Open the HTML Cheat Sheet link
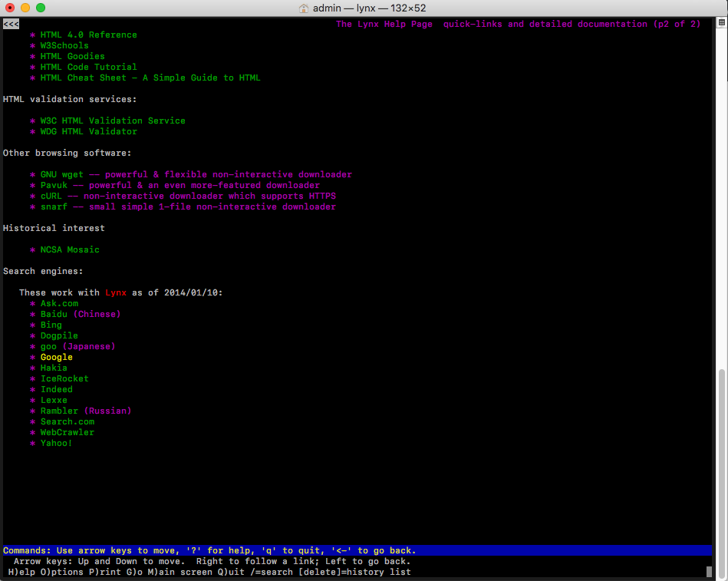 (x=150, y=78)
